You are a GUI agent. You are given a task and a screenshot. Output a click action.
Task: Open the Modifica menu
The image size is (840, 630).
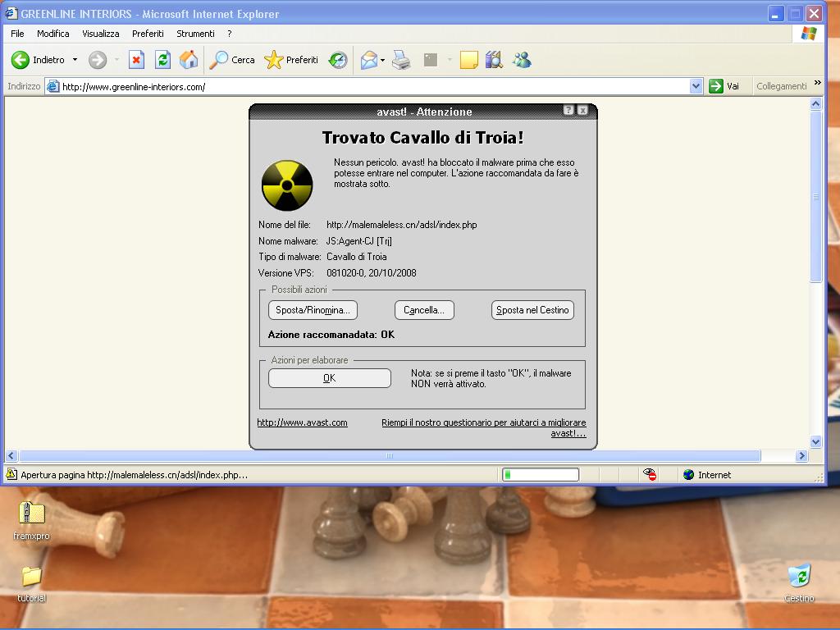[x=53, y=33]
